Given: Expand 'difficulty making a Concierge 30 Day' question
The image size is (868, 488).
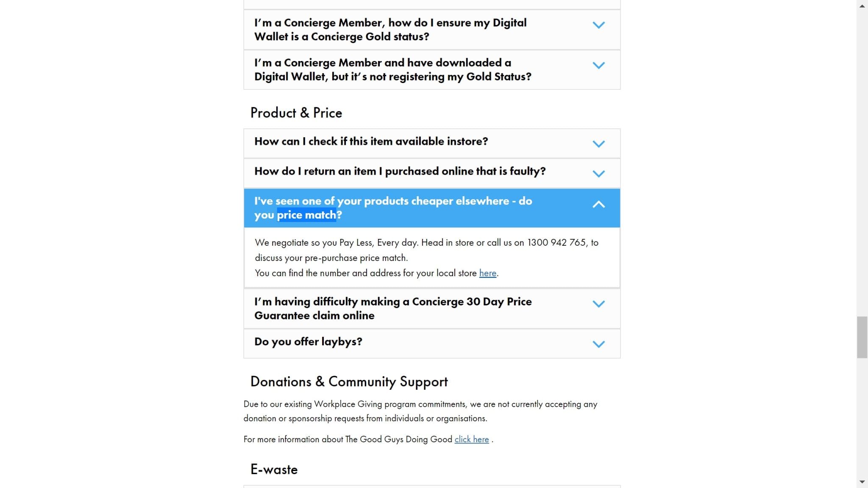Looking at the screenshot, I should pyautogui.click(x=432, y=308).
